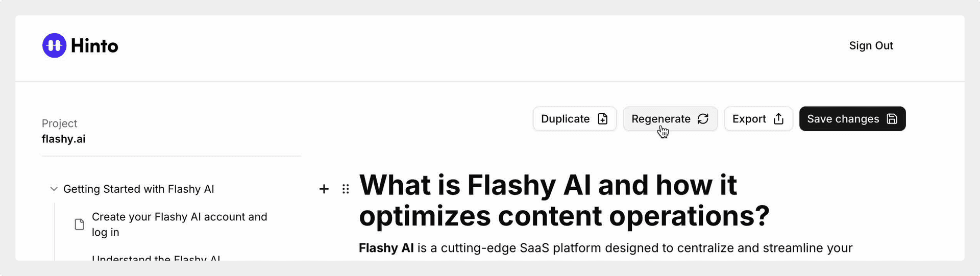Click the upload arrow icon in Export

pyautogui.click(x=778, y=119)
